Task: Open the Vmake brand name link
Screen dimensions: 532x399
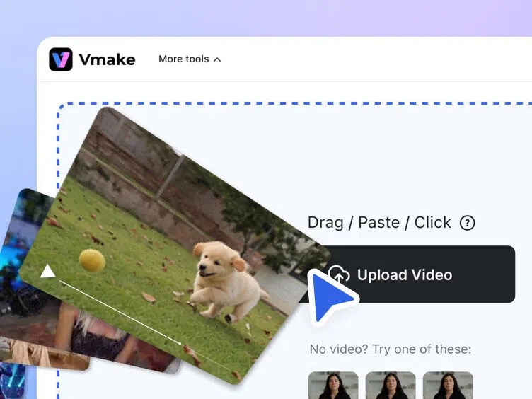Action: (108, 59)
